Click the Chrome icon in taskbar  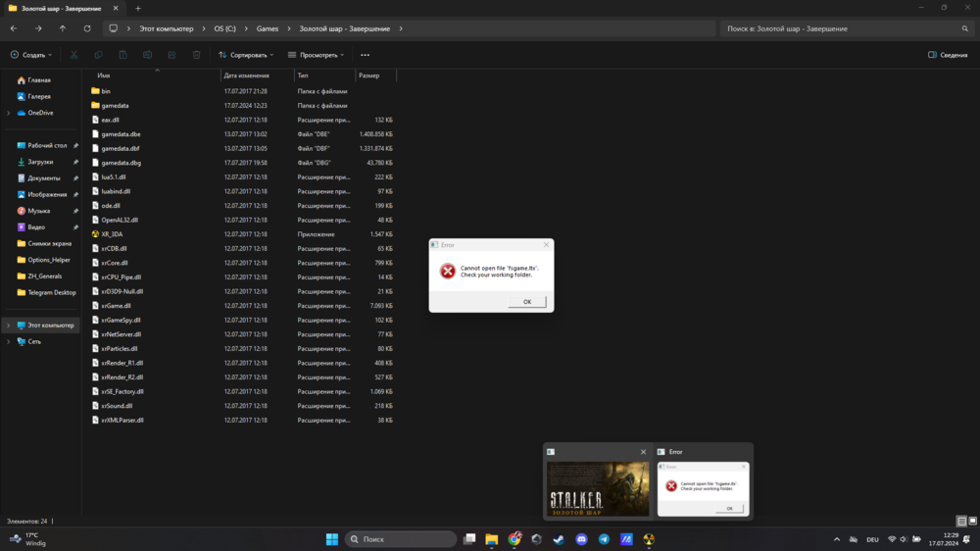point(514,539)
